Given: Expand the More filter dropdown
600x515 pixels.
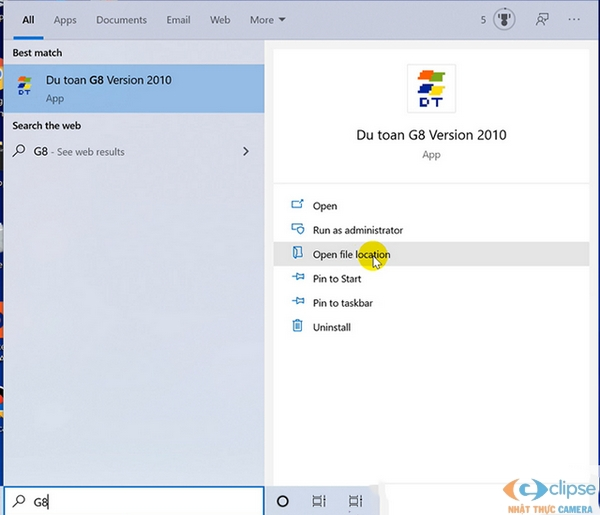Looking at the screenshot, I should 267,20.
